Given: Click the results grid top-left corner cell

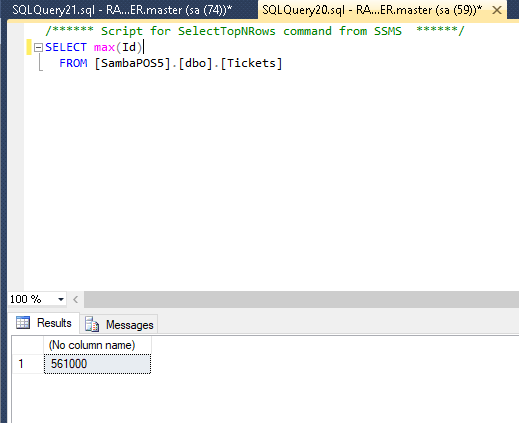Looking at the screenshot, I should pyautogui.click(x=28, y=345).
